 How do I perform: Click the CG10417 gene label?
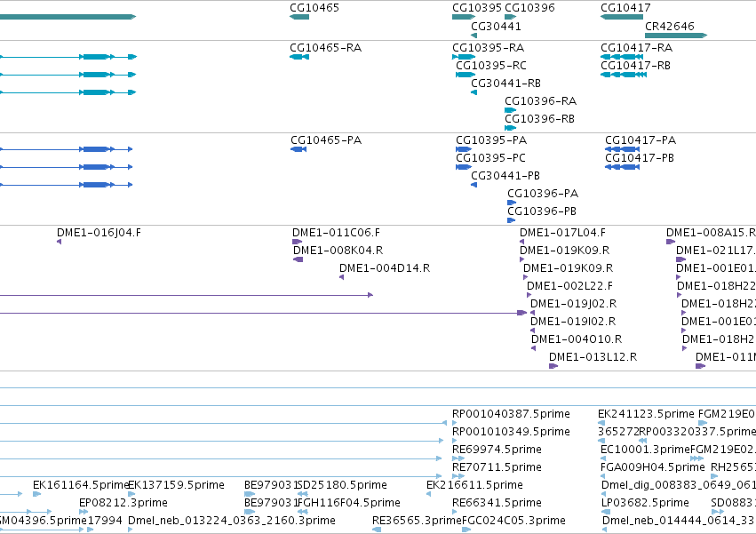(x=625, y=8)
